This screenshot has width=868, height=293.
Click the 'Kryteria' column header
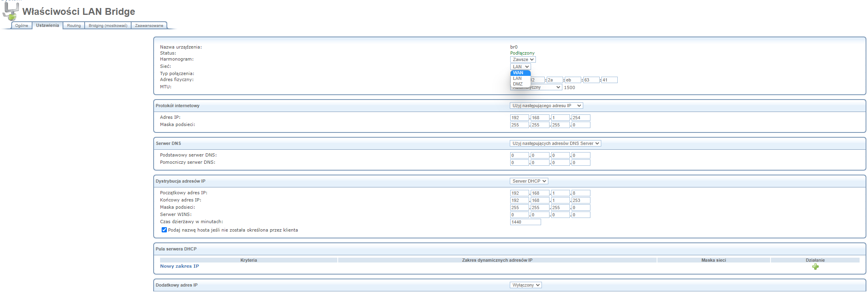[249, 260]
